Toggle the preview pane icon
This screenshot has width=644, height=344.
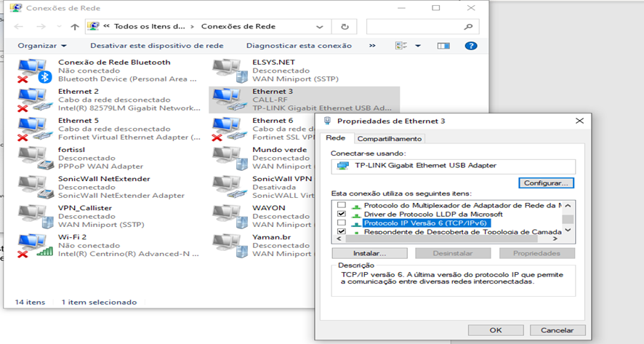[x=443, y=46]
